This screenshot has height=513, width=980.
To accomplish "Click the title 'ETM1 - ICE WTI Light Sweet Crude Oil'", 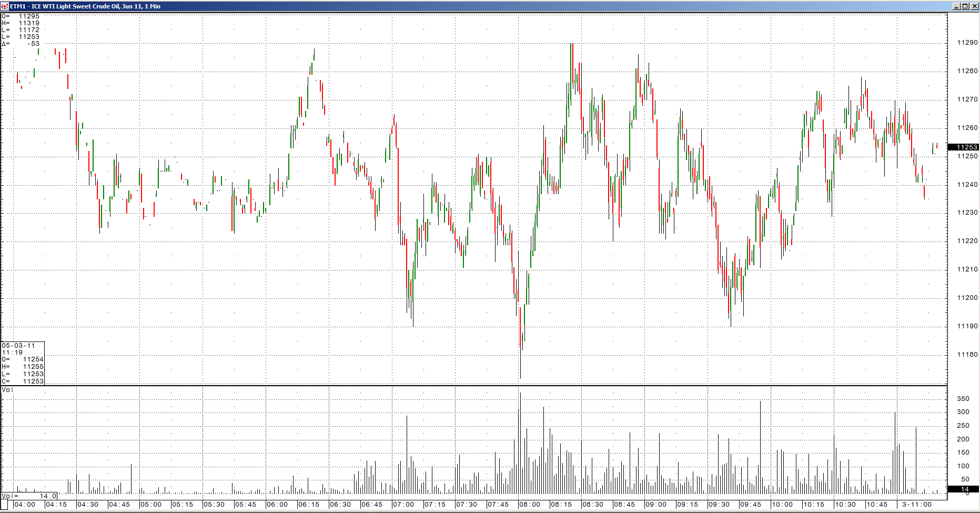I will tap(65, 6).
